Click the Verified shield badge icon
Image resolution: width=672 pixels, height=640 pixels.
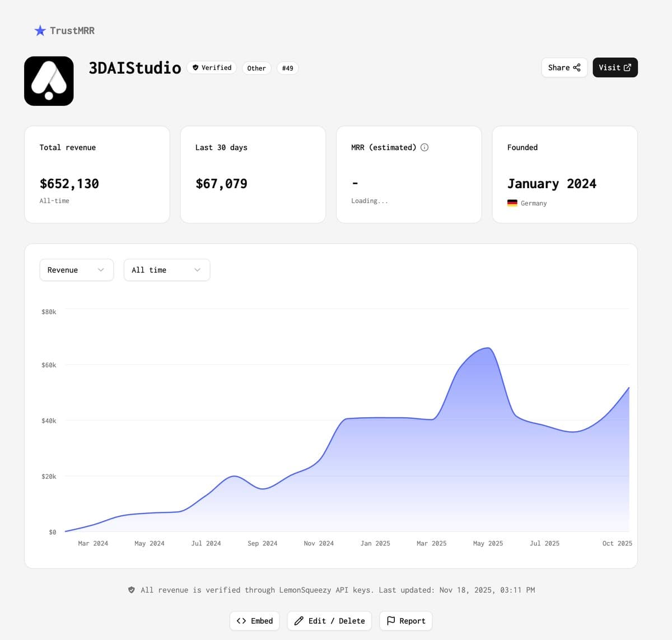click(195, 68)
